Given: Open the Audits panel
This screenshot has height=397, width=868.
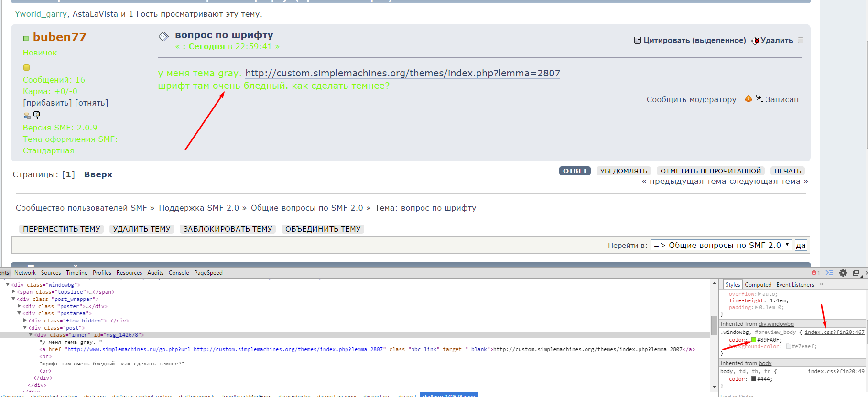Looking at the screenshot, I should (x=155, y=273).
